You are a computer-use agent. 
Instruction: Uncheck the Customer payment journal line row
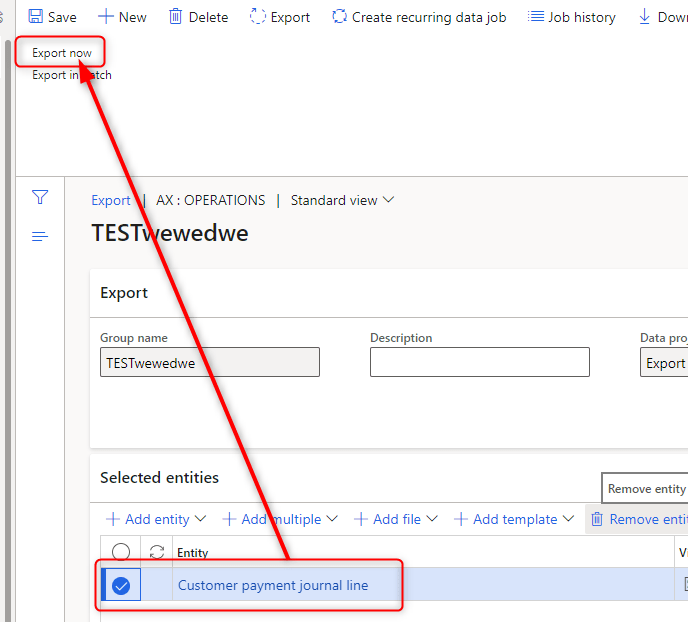pos(121,586)
